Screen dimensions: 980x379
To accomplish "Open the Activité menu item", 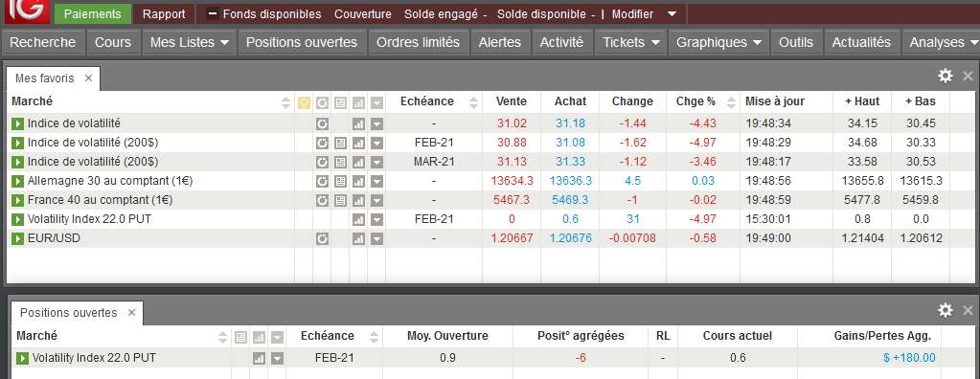I will click(561, 42).
